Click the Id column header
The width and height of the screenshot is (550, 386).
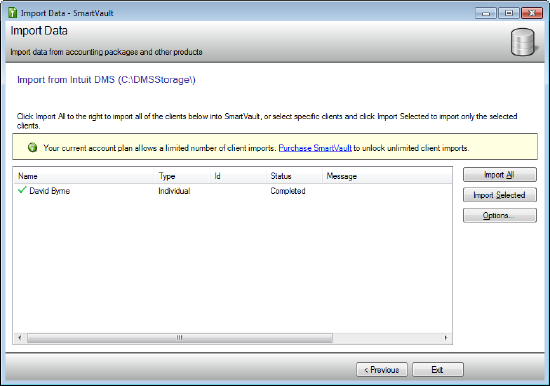[x=238, y=176]
